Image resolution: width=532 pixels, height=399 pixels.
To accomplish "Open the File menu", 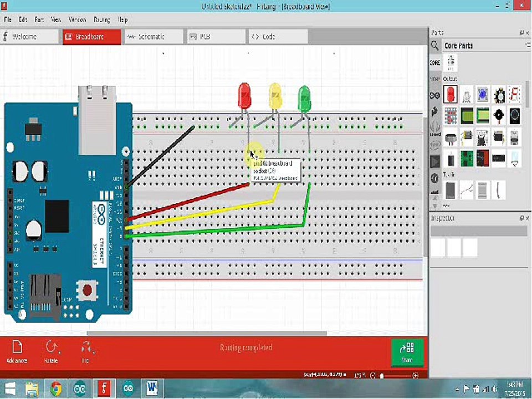I will point(7,20).
